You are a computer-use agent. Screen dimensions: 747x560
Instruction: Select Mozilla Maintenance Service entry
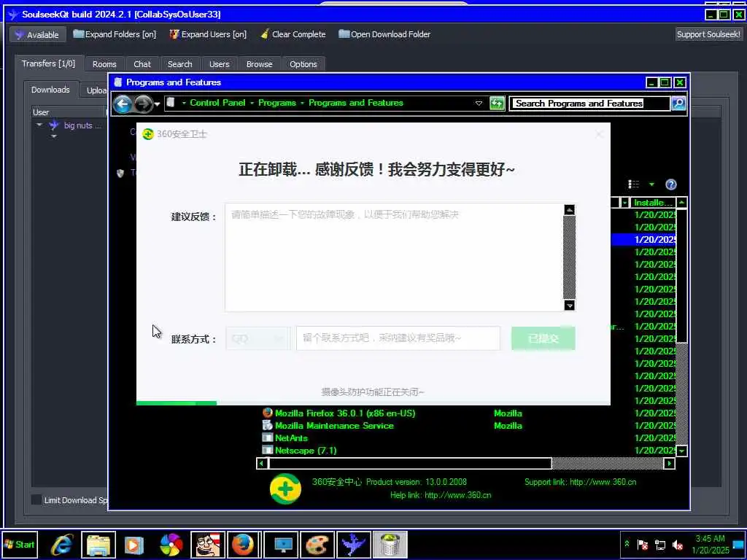pyautogui.click(x=334, y=426)
